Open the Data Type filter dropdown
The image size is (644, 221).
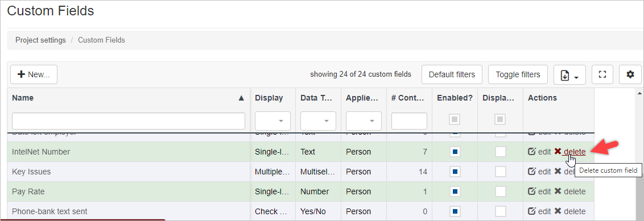click(319, 121)
